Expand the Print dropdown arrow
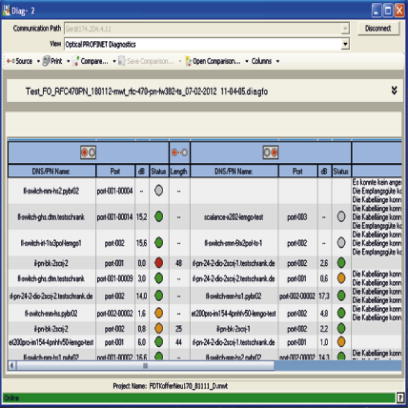This screenshot has height=408, width=408. point(68,61)
